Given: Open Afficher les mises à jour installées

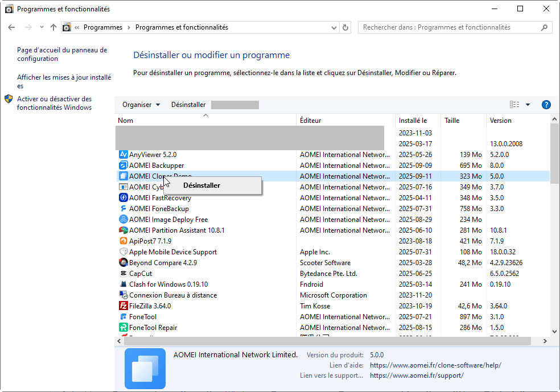Looking at the screenshot, I should point(64,81).
